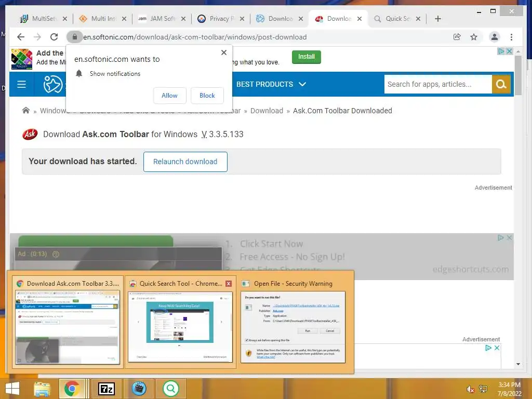Bookmark this page with the star icon
This screenshot has height=399, width=532.
474,37
